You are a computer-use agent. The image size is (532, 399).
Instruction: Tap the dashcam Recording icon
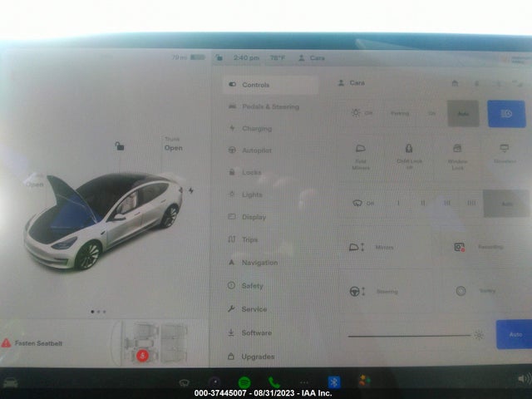pos(460,247)
